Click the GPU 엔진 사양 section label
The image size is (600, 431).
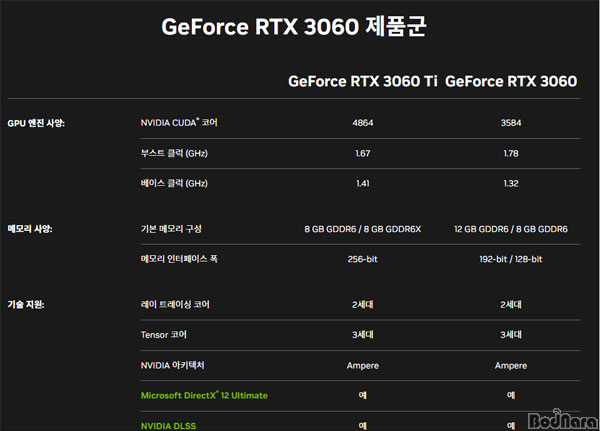(36, 123)
